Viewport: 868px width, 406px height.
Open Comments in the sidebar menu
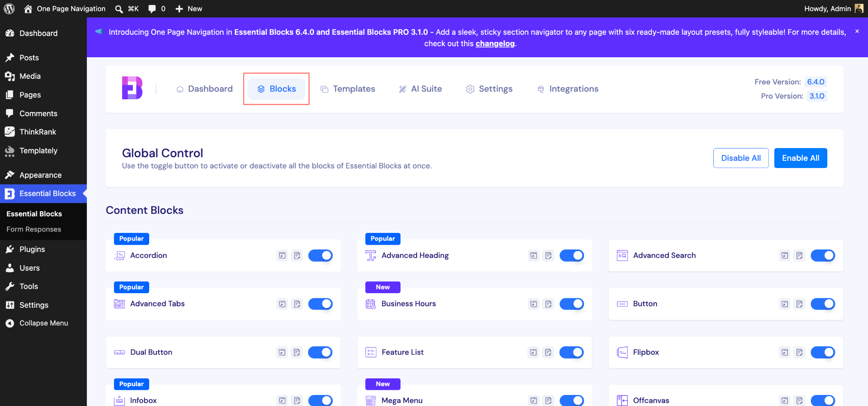click(x=43, y=114)
